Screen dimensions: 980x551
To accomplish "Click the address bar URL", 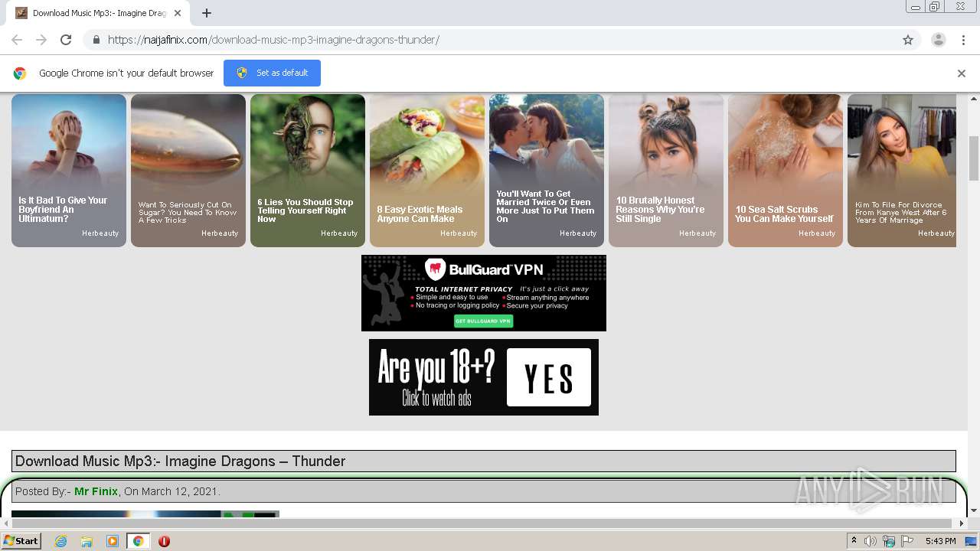I will [273, 40].
